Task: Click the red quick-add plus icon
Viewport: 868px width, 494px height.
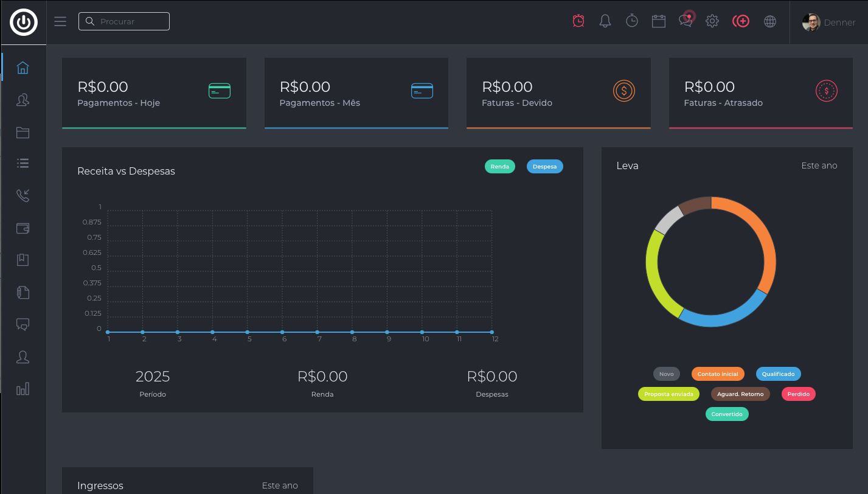Action: pos(740,21)
